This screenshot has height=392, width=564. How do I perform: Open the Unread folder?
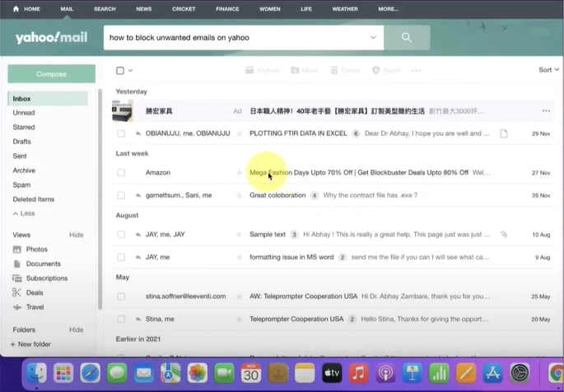click(24, 113)
